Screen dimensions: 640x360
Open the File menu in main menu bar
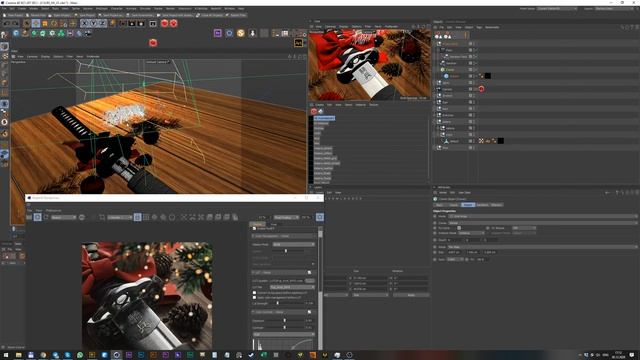click(4, 8)
